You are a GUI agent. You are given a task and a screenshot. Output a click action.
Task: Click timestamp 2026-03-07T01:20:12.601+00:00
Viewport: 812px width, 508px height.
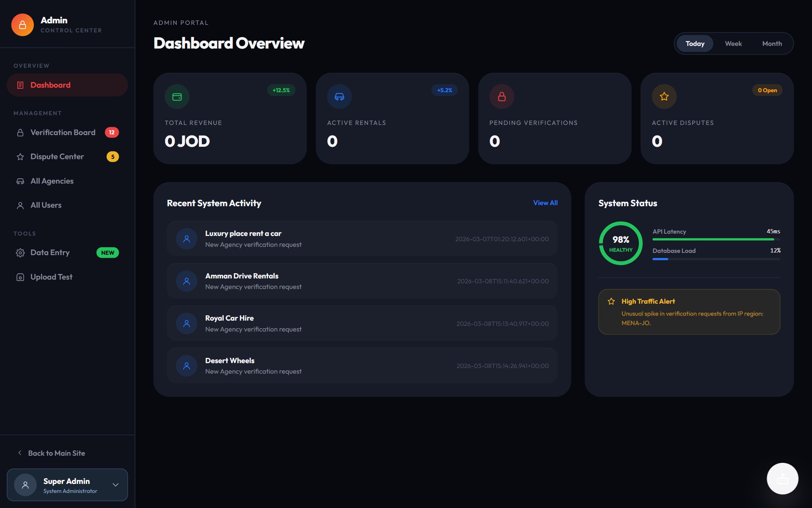coord(502,239)
